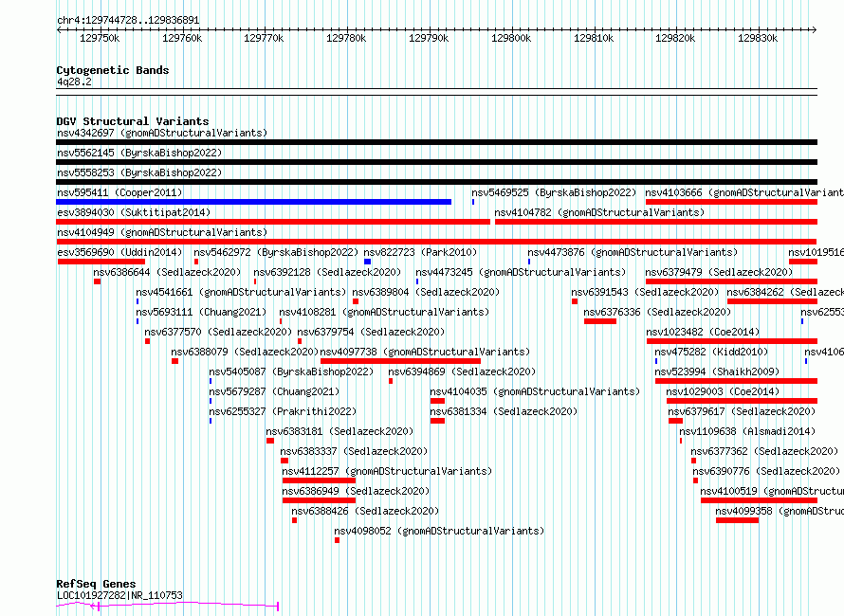Open the nsv4103666 gnomAD variant label
844x616 pixels.
coord(744,192)
